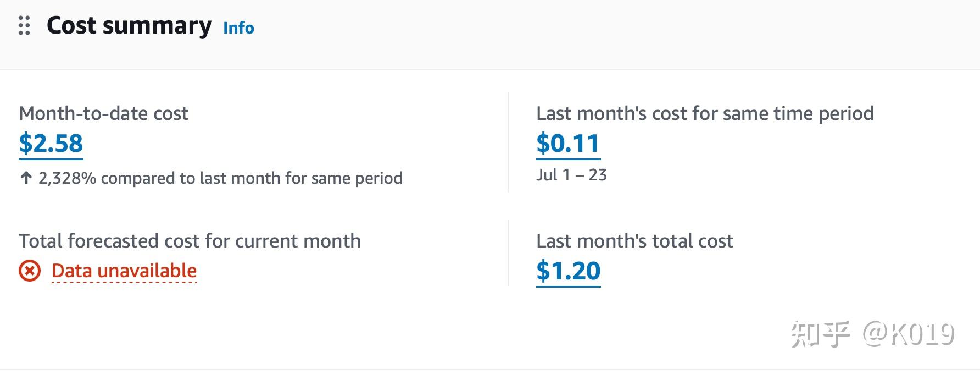Click the vertical divider between cost columns
980x374 pixels.
click(508, 143)
